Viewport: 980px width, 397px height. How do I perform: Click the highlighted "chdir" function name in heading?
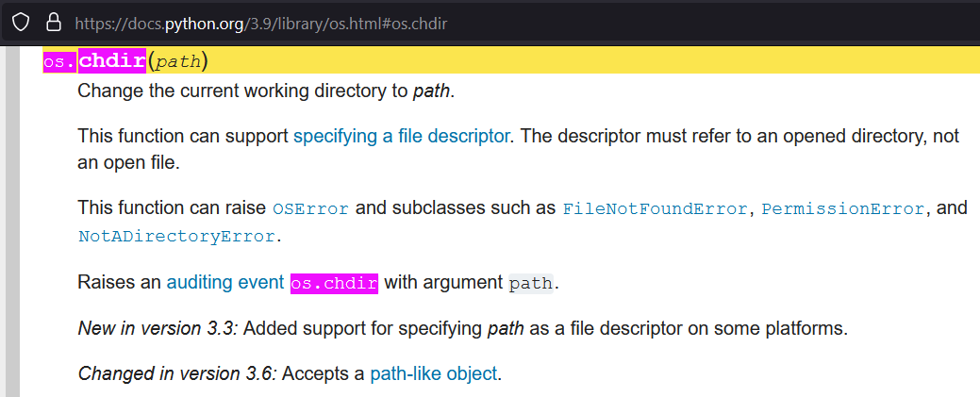click(x=111, y=62)
